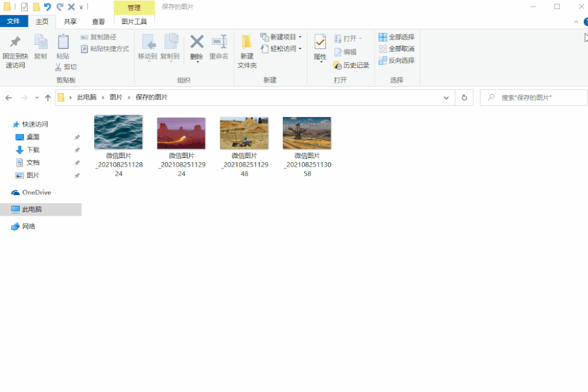Select ocean waves image 20210825112824
588x392 pixels.
118,132
